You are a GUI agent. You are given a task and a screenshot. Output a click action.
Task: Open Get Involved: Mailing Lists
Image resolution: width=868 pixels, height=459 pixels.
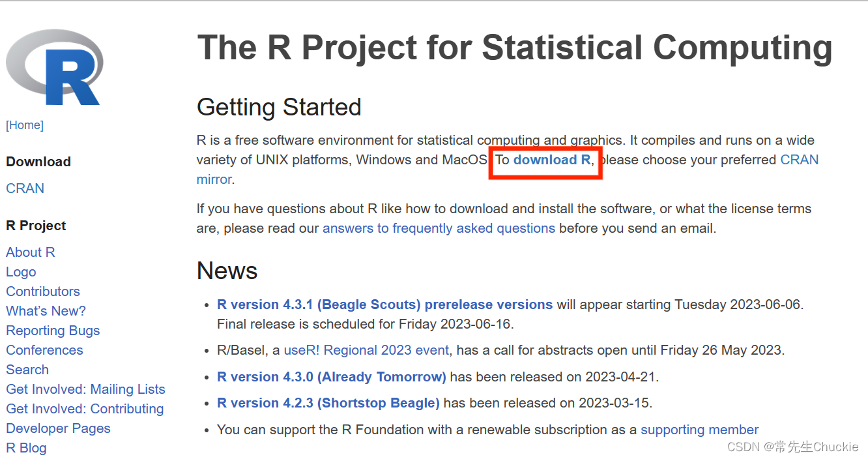click(85, 389)
